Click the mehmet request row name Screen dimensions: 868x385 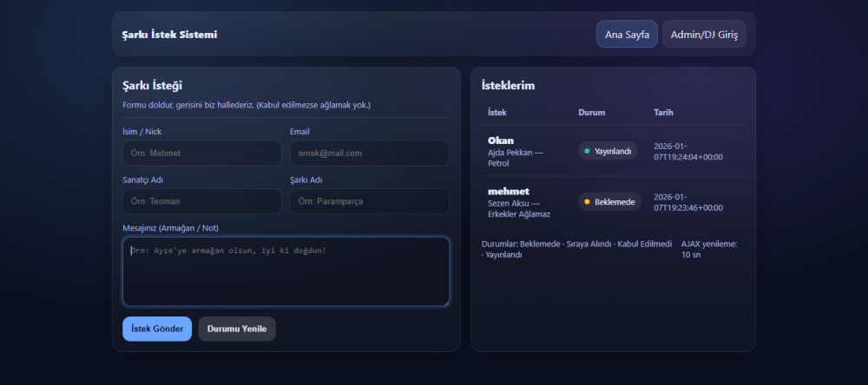click(509, 191)
